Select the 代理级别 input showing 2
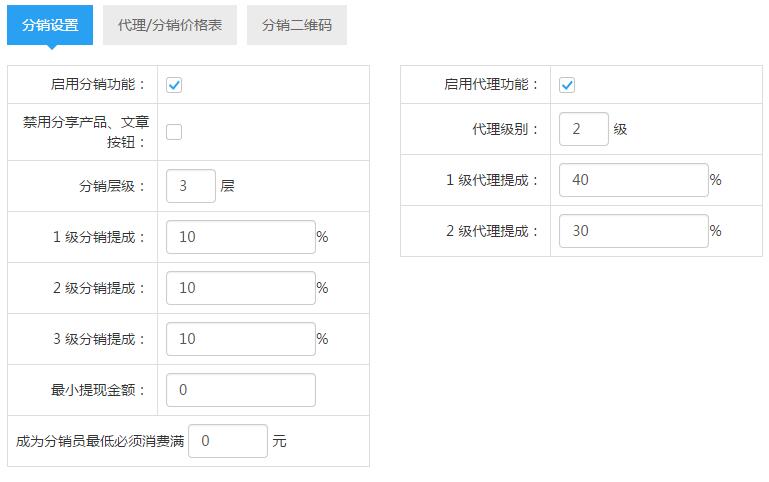 (x=583, y=129)
